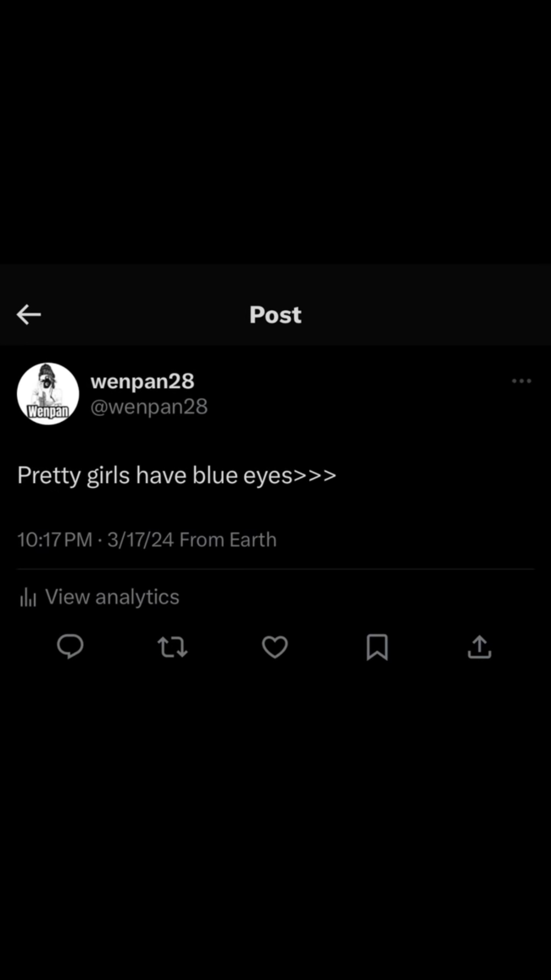The image size is (551, 980).
Task: Bookmark this post
Action: pos(377,647)
